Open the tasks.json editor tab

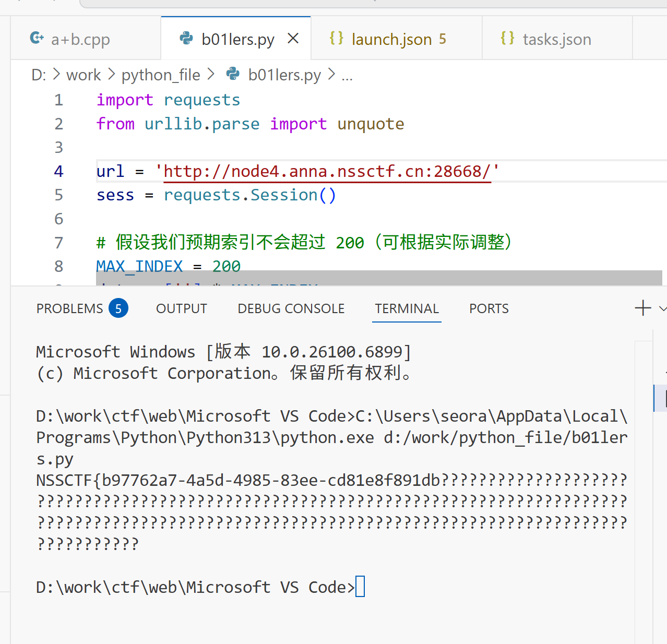(557, 39)
